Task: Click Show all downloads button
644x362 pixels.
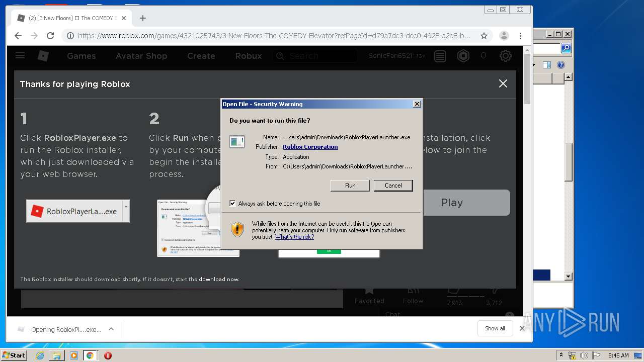Action: tap(495, 328)
